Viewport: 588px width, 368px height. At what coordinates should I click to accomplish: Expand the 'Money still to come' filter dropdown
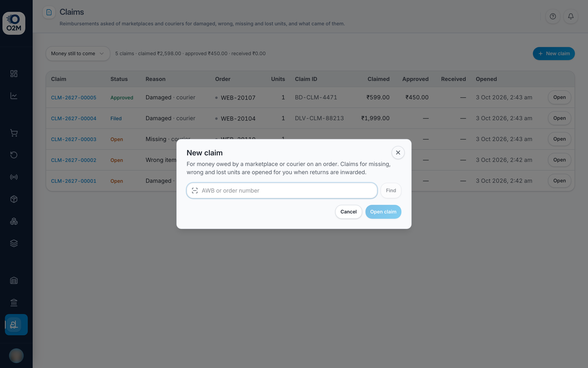[x=78, y=54]
